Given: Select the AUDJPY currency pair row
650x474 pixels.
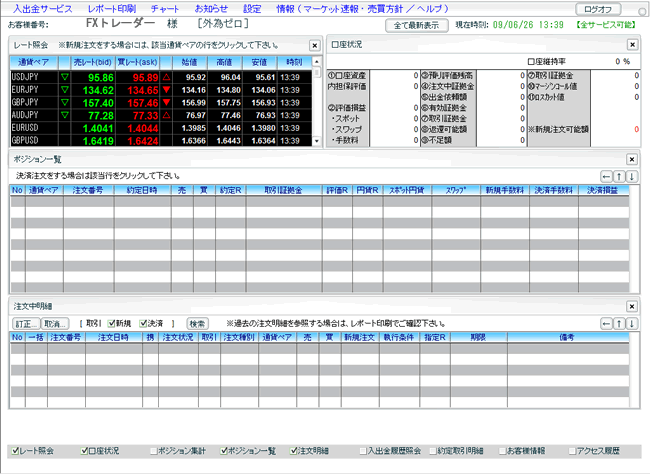Looking at the screenshot, I should click(x=161, y=115).
